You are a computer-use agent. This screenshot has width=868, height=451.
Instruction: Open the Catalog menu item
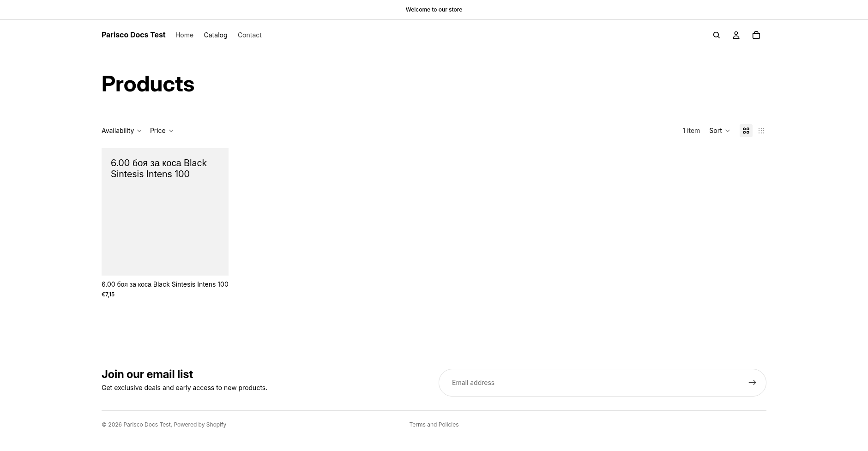click(x=215, y=35)
